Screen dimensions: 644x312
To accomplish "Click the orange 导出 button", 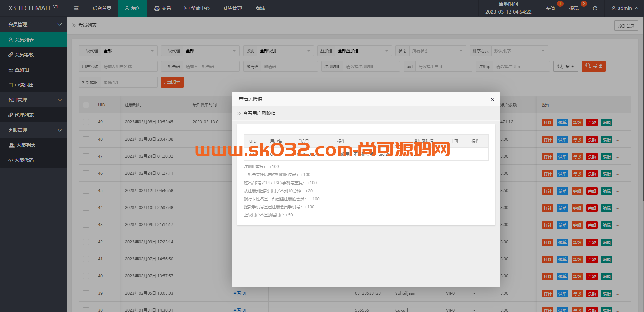I will [594, 66].
